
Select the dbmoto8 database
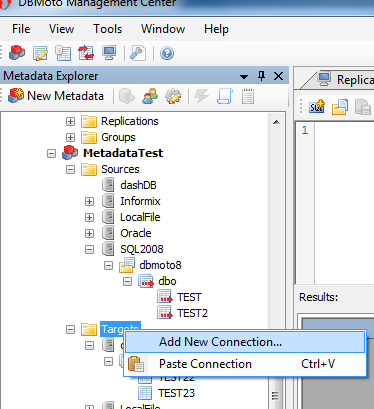160,265
